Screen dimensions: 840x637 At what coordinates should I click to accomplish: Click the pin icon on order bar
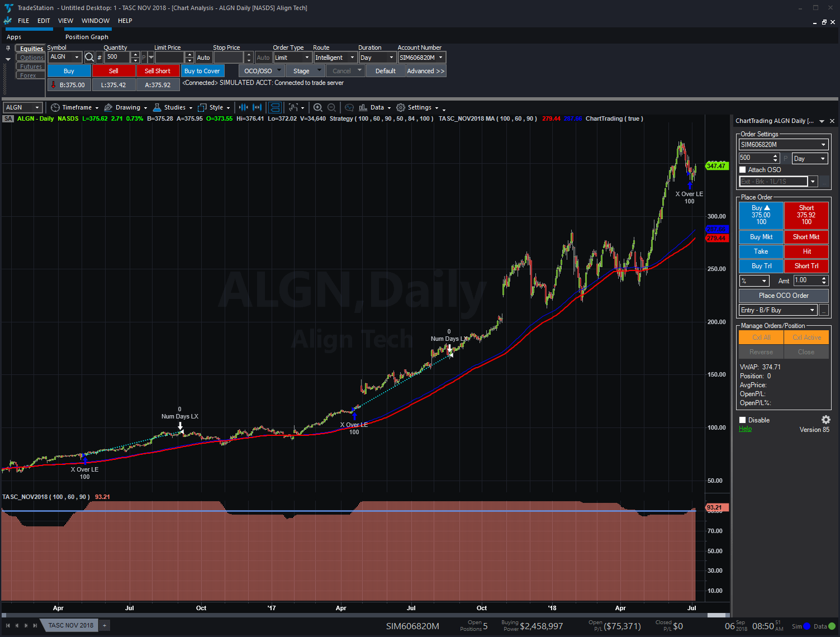8,49
